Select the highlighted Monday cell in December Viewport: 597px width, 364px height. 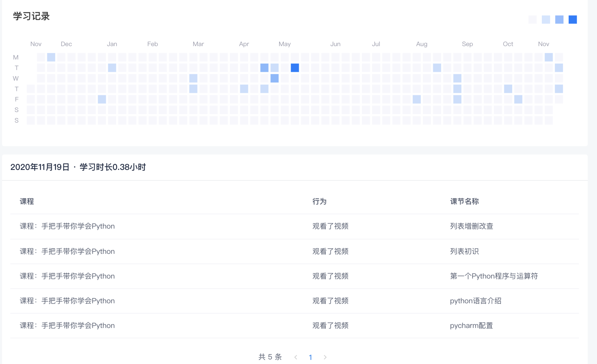[51, 57]
